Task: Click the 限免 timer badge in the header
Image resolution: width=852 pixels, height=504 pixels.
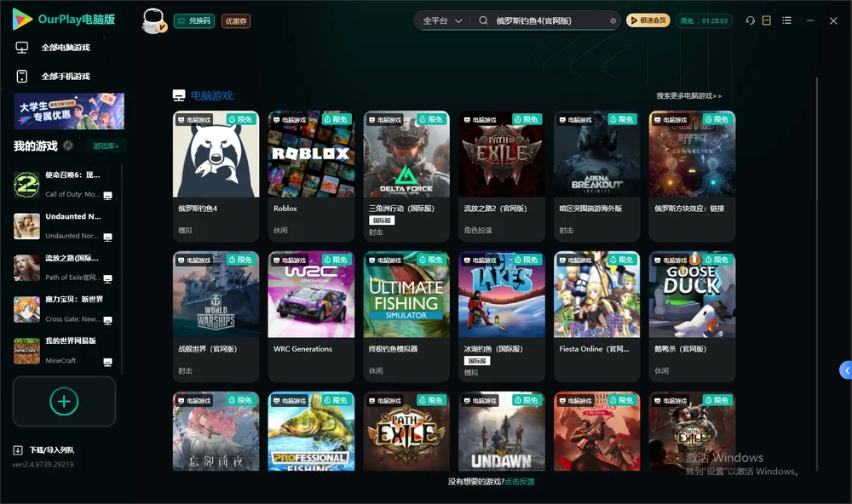Action: click(705, 20)
